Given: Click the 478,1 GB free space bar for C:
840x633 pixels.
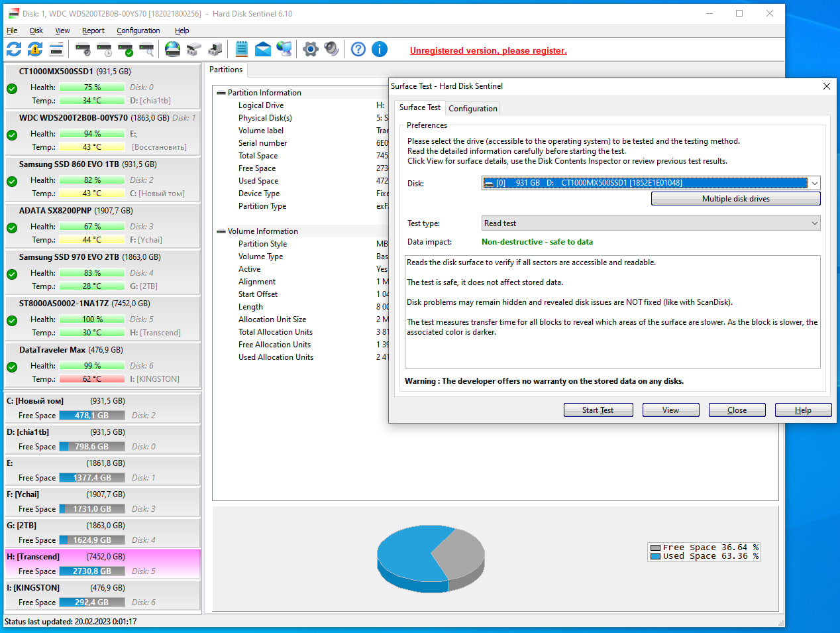Looking at the screenshot, I should [92, 416].
